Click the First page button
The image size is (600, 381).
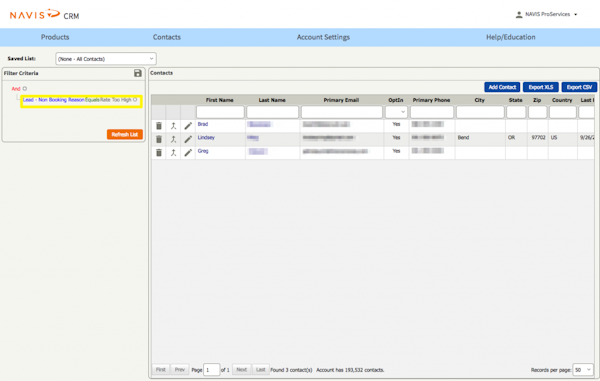[x=161, y=370]
